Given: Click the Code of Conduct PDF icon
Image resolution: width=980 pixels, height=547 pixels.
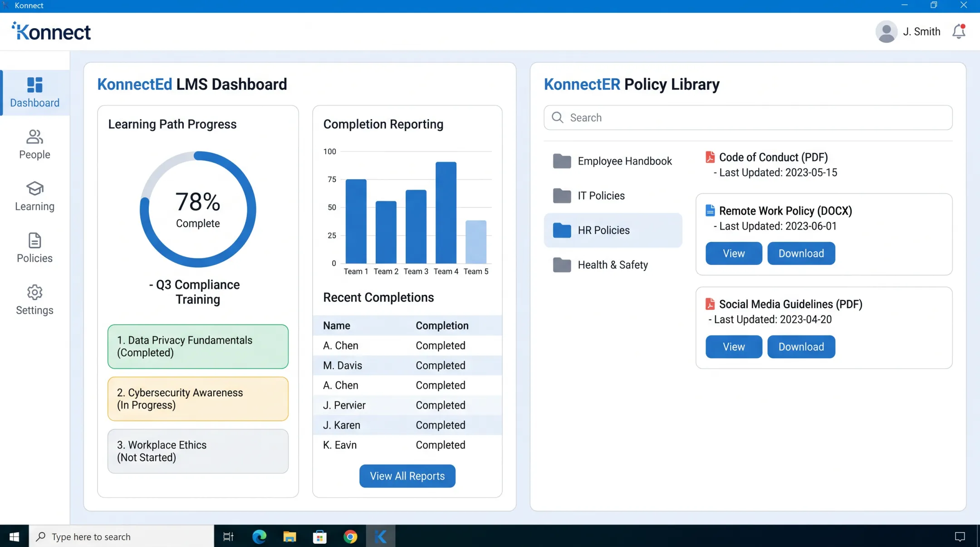Looking at the screenshot, I should [710, 157].
